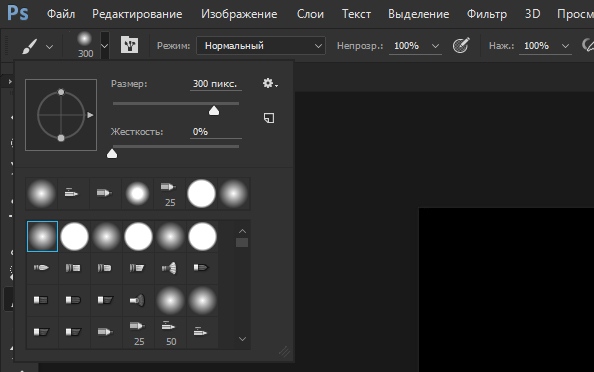Click the Непрозр. 100% opacity field

point(407,46)
